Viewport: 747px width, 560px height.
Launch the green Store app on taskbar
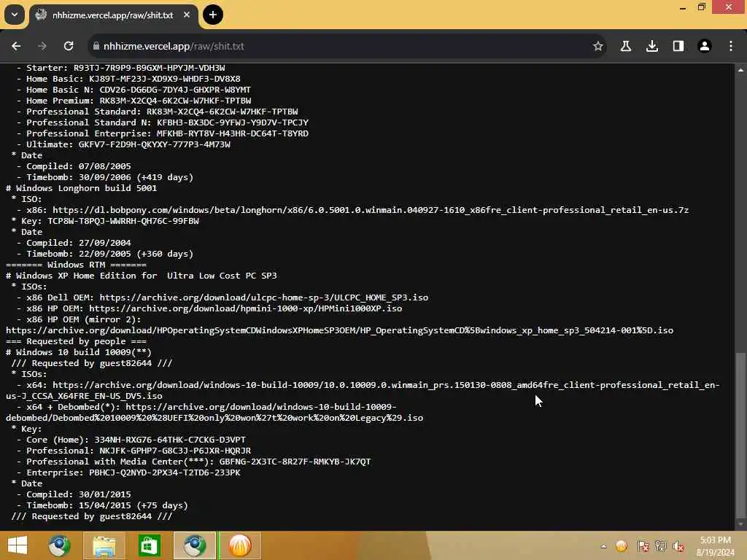(x=149, y=545)
